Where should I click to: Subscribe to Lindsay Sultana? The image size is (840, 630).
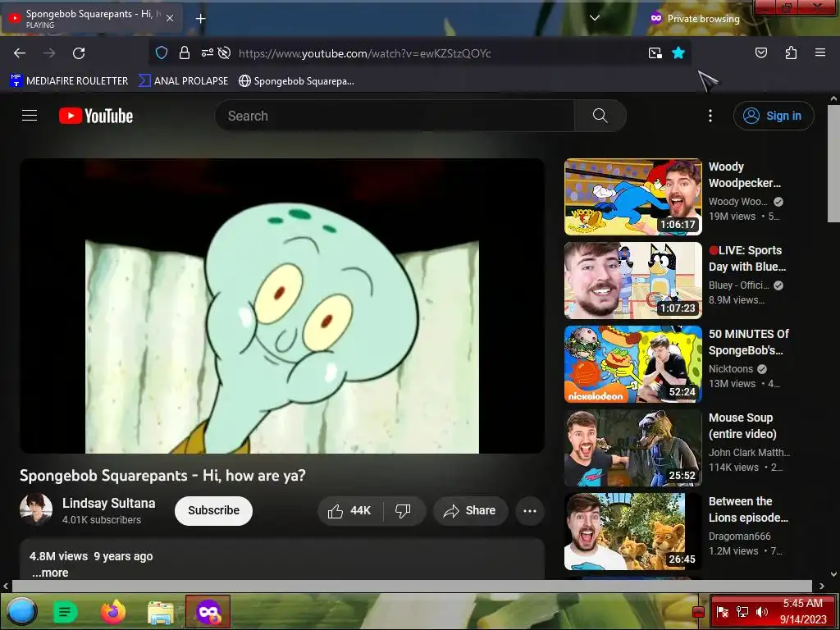point(213,510)
